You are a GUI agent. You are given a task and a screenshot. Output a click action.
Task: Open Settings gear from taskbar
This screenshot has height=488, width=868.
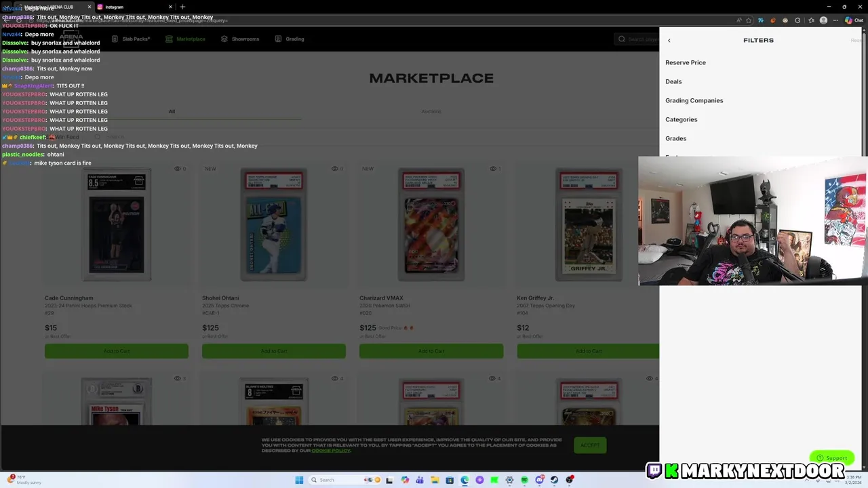pyautogui.click(x=509, y=480)
